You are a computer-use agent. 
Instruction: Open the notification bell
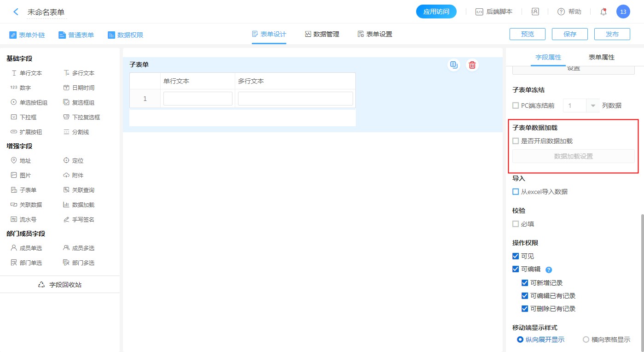[x=603, y=12]
